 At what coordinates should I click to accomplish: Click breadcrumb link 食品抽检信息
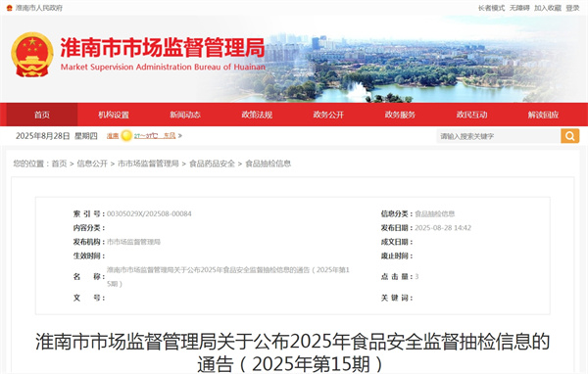click(269, 164)
